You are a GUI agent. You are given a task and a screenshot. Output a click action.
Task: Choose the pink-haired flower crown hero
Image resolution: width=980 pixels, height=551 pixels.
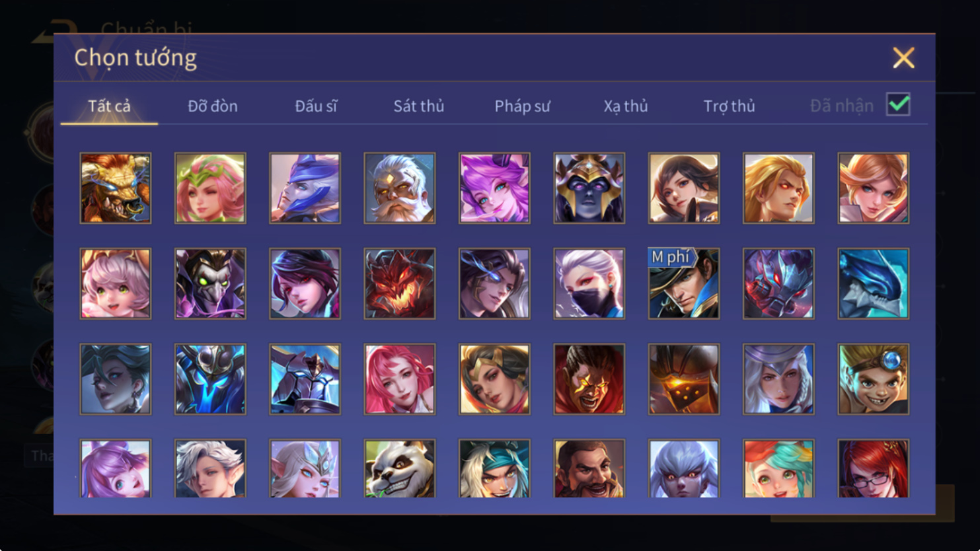point(210,188)
